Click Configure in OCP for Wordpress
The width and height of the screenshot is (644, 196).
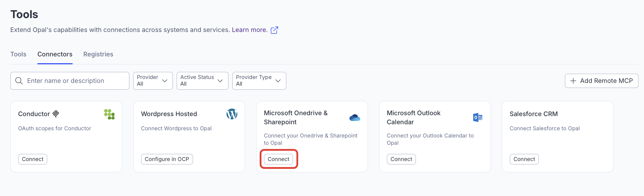(167, 159)
